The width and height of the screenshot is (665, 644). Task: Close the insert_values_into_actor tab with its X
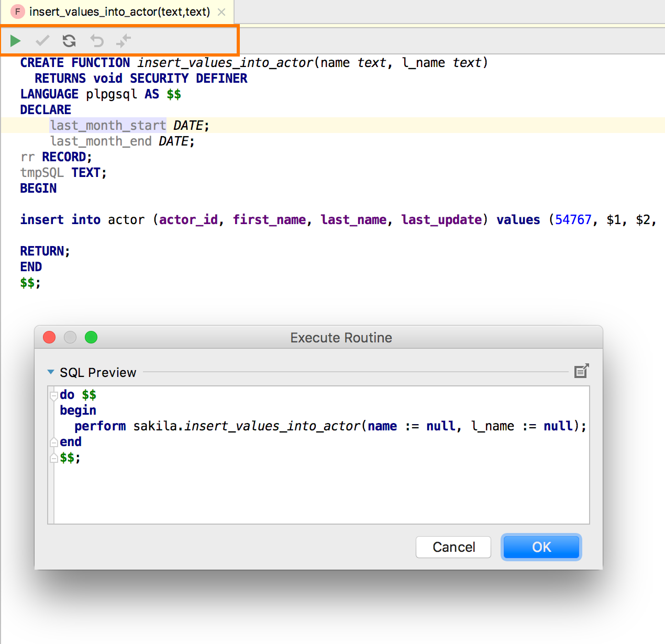221,12
